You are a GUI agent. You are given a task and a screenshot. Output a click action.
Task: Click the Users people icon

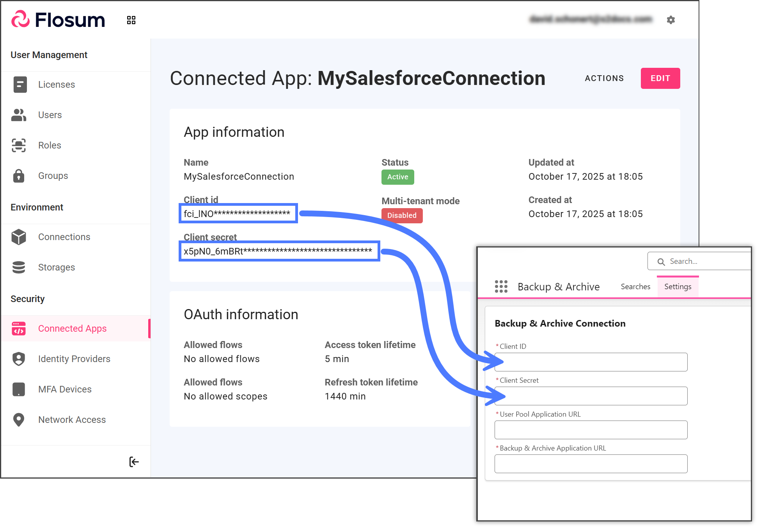(19, 115)
